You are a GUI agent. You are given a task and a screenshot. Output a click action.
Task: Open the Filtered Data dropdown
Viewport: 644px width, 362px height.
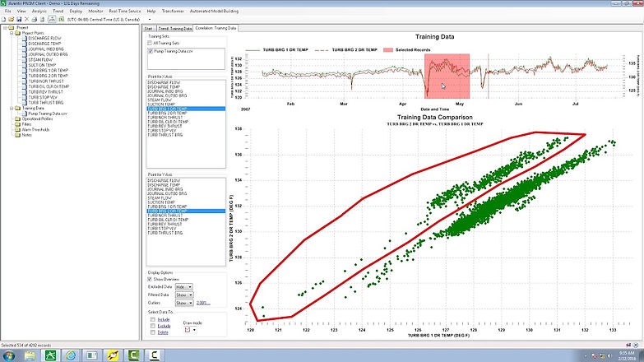tap(183, 295)
